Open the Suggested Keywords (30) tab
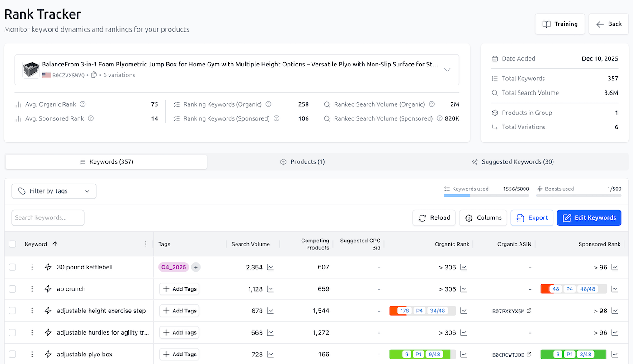633x364 pixels. pos(512,162)
